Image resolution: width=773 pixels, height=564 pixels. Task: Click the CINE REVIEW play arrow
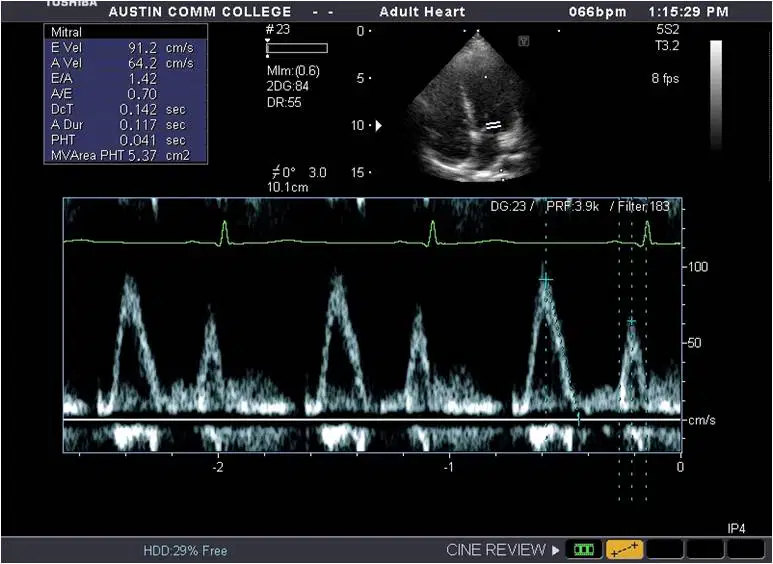pyautogui.click(x=556, y=550)
